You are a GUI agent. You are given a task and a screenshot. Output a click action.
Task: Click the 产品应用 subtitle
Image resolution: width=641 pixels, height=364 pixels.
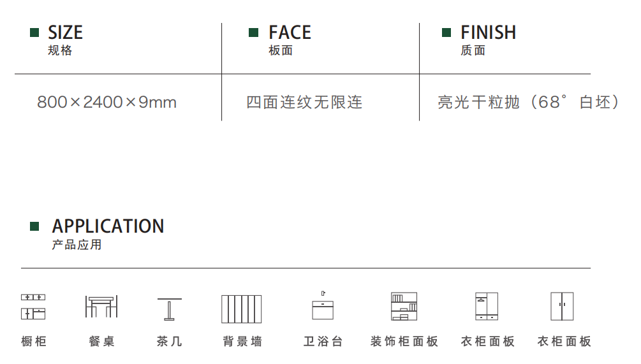[x=77, y=245]
